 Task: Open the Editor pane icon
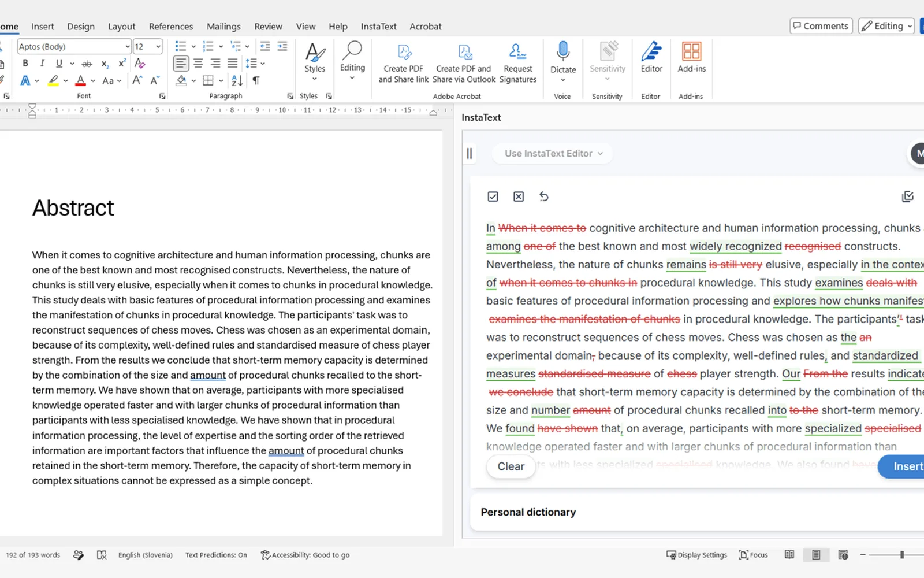coord(651,58)
